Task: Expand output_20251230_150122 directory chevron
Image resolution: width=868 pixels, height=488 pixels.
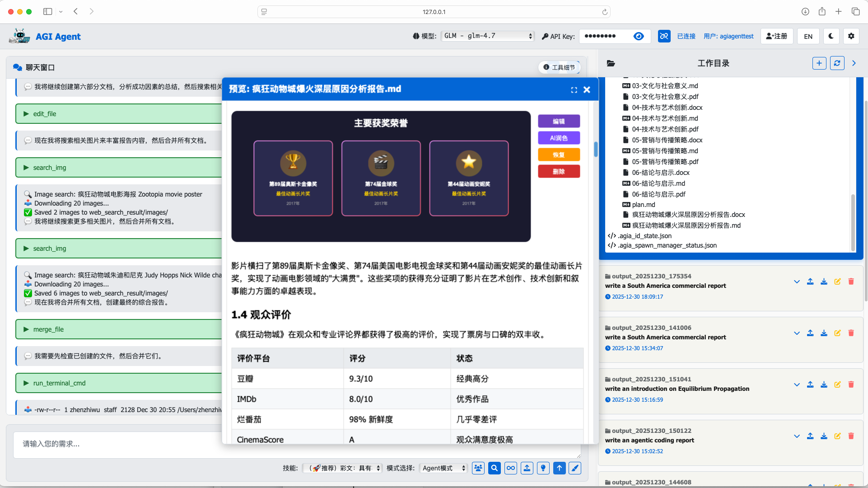Action: (x=797, y=436)
